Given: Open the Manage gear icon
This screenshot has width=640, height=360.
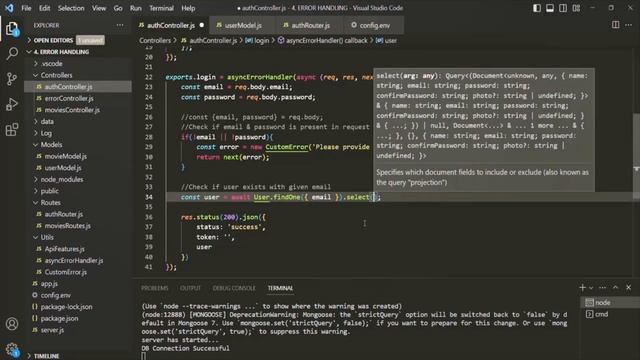Looking at the screenshot, I should pos(12,349).
